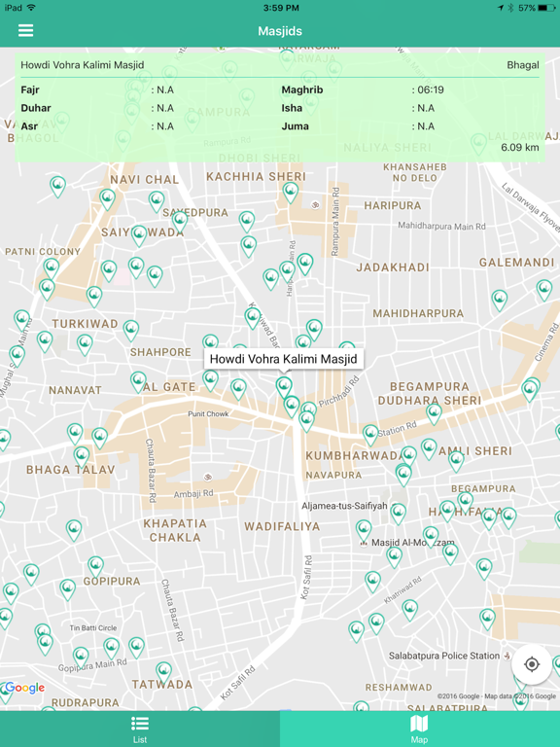Select masjid pin left of Amli Sheri

click(429, 449)
